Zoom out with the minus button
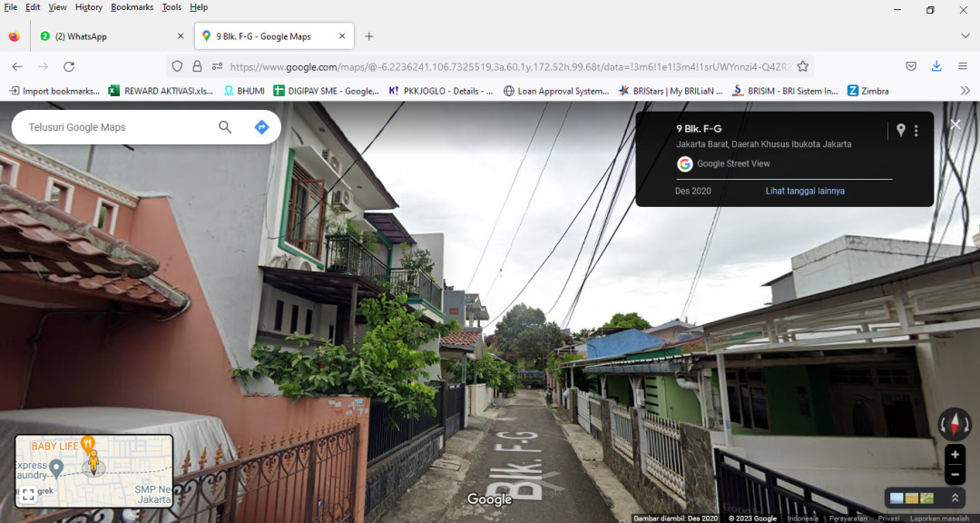Viewport: 980px width, 523px height. click(x=955, y=474)
